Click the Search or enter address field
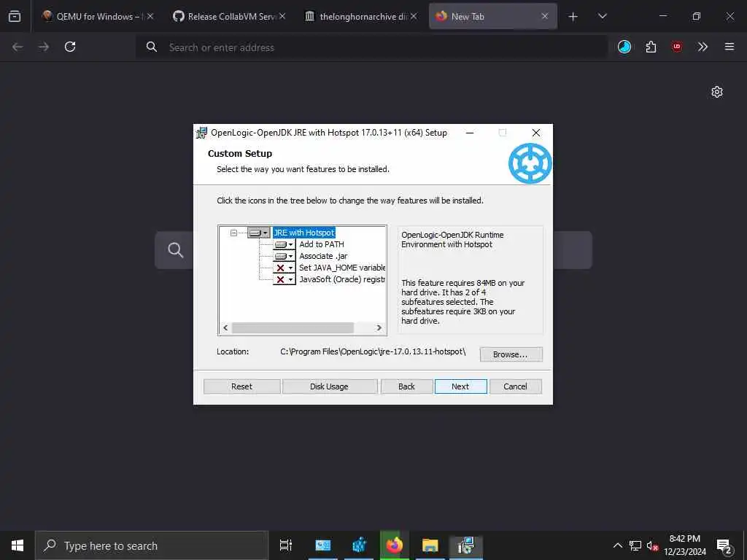This screenshot has height=560, width=747. pos(371,47)
